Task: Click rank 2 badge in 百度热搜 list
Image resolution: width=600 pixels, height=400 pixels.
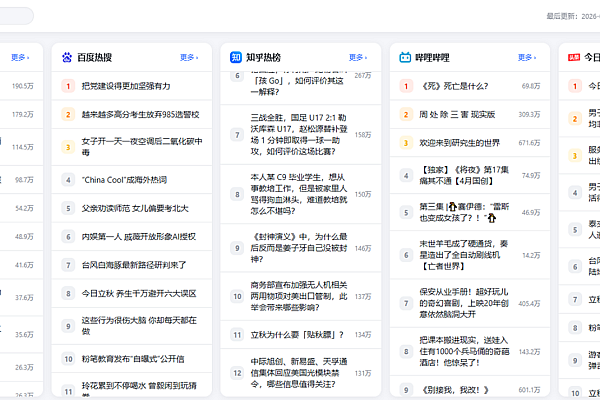Action: (68, 114)
